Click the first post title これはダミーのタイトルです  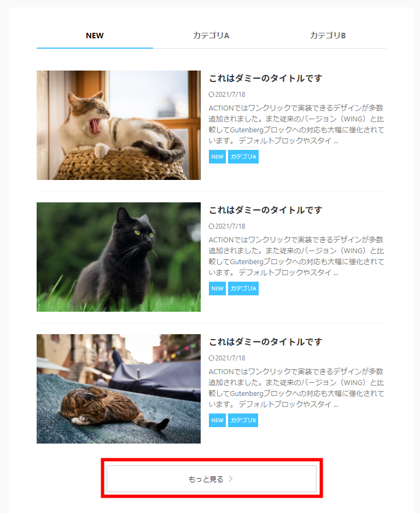[266, 78]
